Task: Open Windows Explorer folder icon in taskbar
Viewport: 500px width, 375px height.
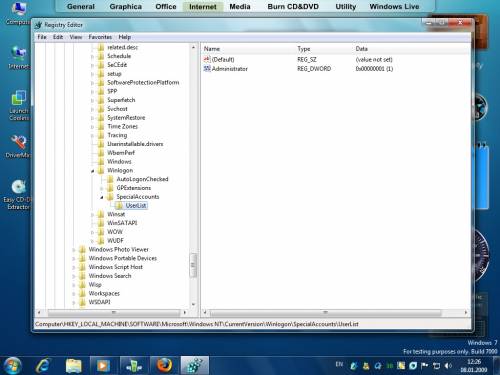Action: 74,366
